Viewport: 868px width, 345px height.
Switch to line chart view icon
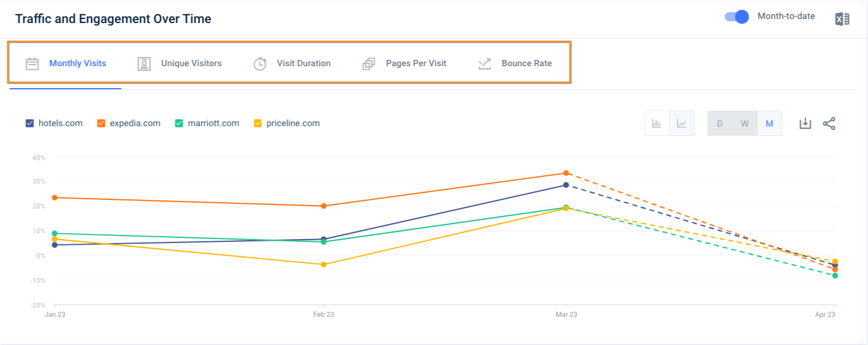point(682,123)
